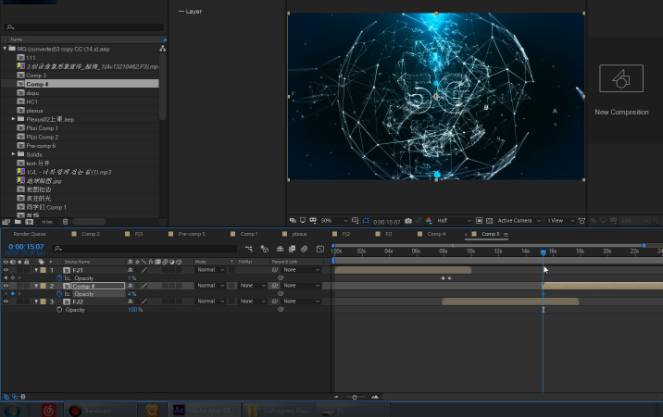The image size is (663, 417).
Task: Click the show channel color icon
Action: coord(427,221)
